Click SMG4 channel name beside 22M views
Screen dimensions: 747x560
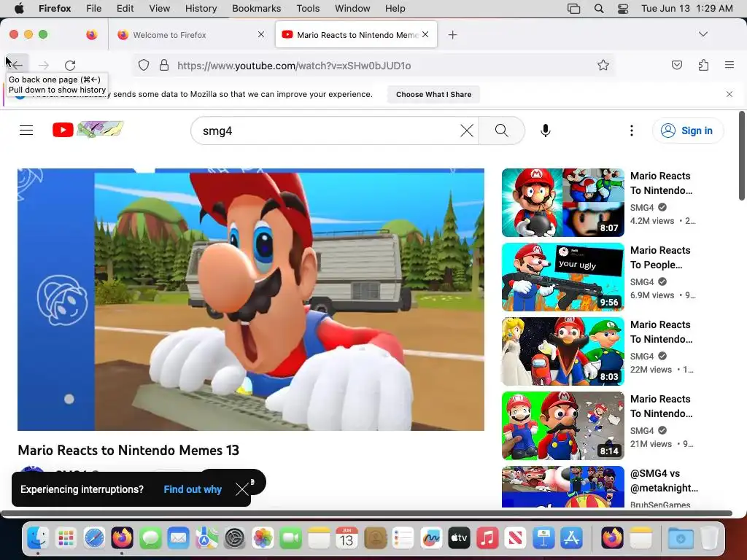642,356
